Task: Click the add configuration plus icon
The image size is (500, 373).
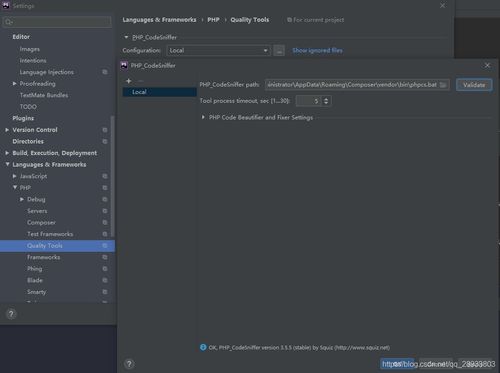Action: [129, 81]
